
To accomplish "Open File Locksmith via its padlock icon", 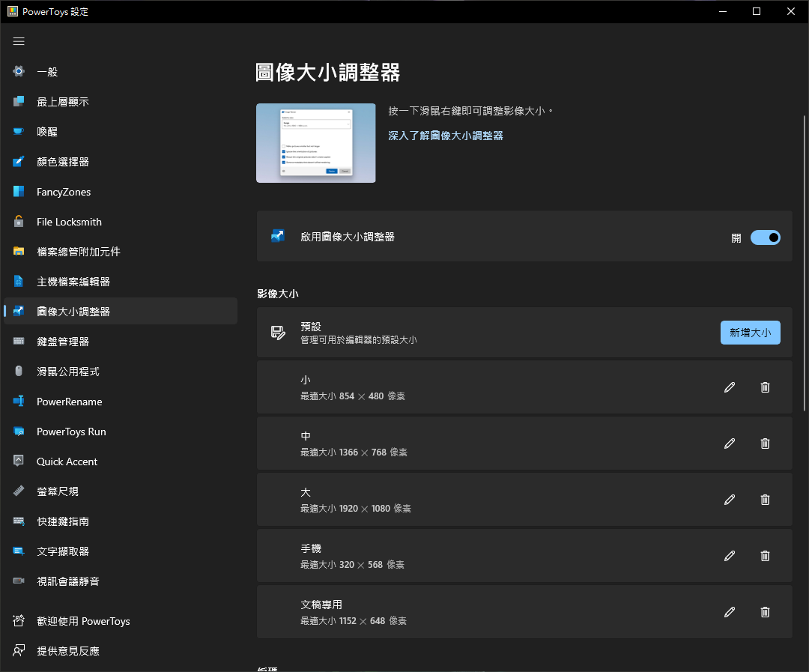I will coord(18,222).
